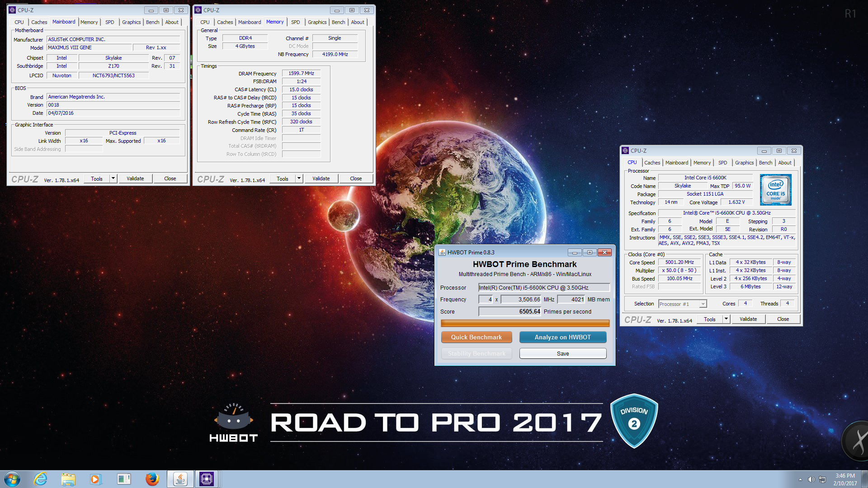The image size is (868, 488).
Task: Switch to CPU tab in Mainboard window
Action: 19,22
